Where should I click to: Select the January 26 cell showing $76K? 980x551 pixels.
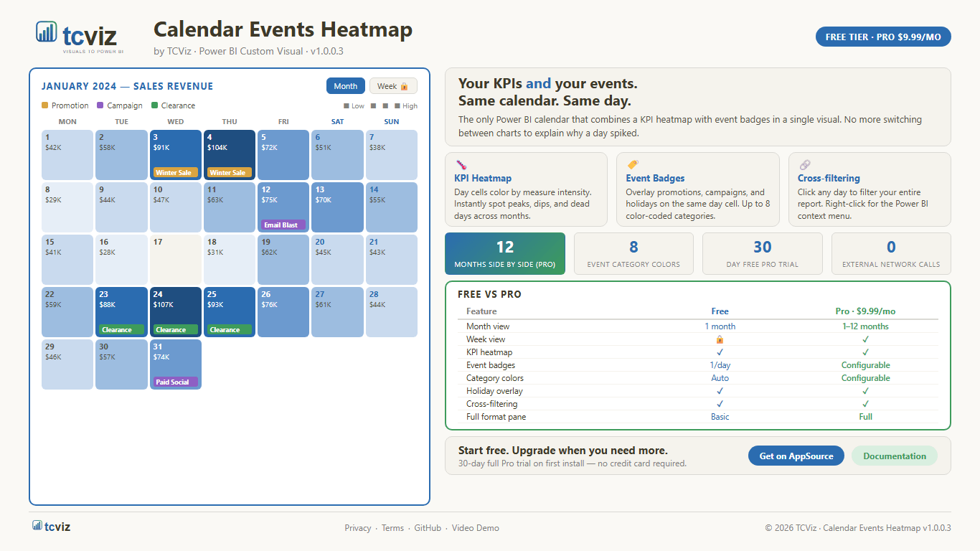[283, 312]
